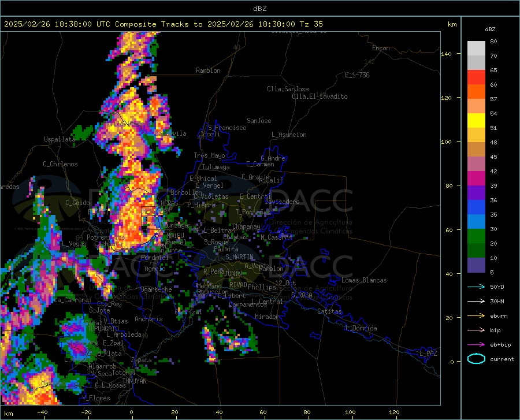Click the bright yellow 54-51 dBZ swatch
The width and height of the screenshot is (520, 420).
[476, 121]
